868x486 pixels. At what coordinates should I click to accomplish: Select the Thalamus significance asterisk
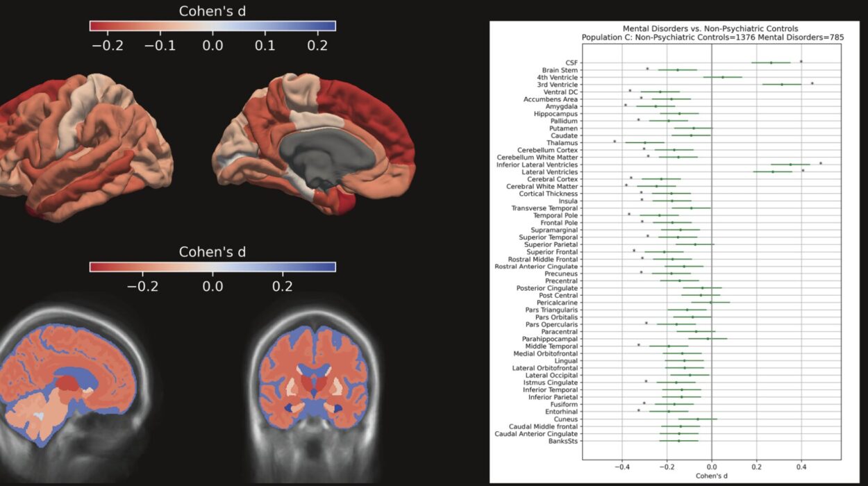coord(615,142)
